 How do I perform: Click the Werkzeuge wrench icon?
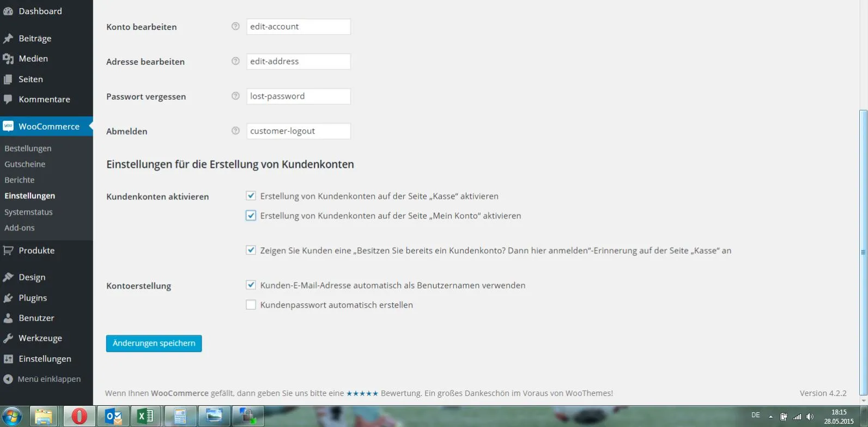tap(8, 338)
